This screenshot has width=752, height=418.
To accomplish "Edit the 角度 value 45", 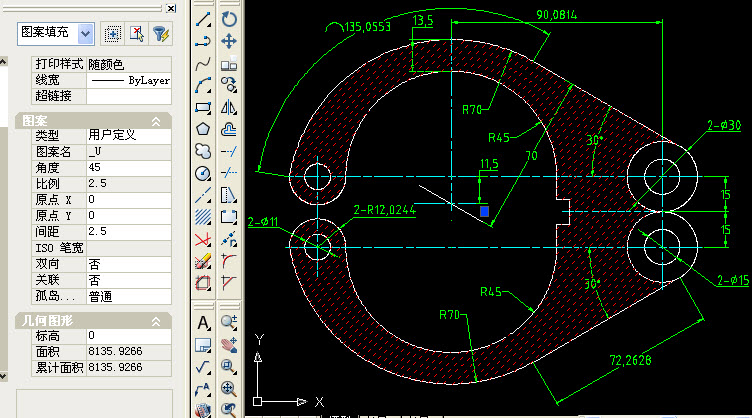I will (x=129, y=168).
